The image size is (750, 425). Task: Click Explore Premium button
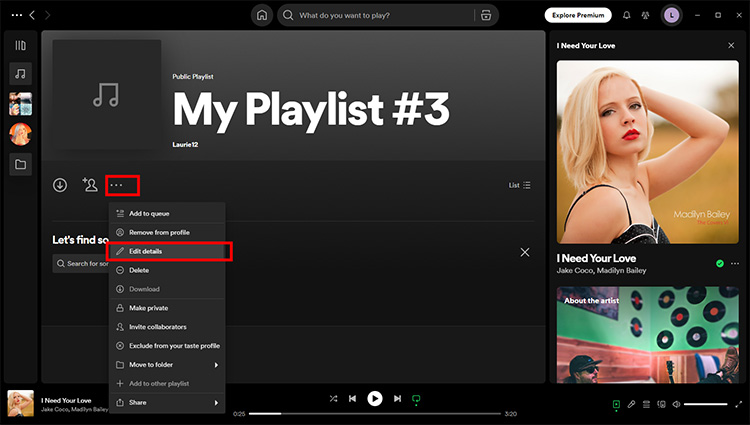578,15
